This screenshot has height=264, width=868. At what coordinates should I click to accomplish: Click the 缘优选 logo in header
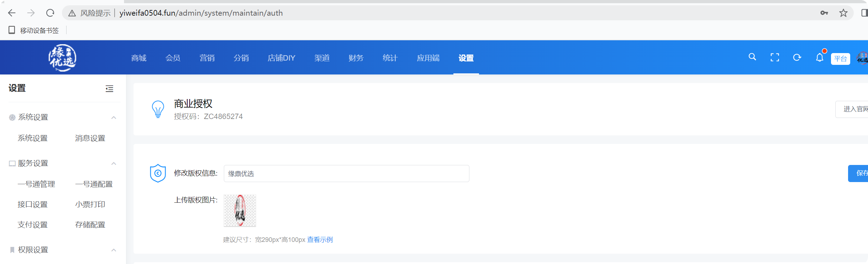click(63, 58)
